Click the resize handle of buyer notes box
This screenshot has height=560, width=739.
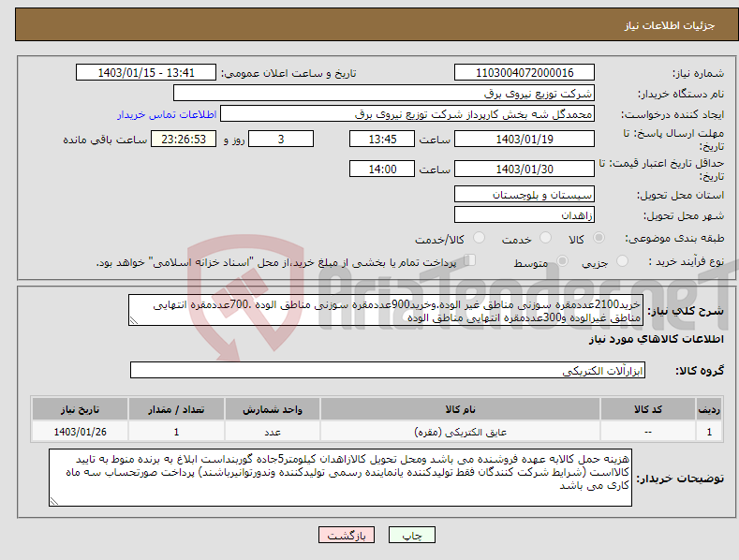pos(54,502)
